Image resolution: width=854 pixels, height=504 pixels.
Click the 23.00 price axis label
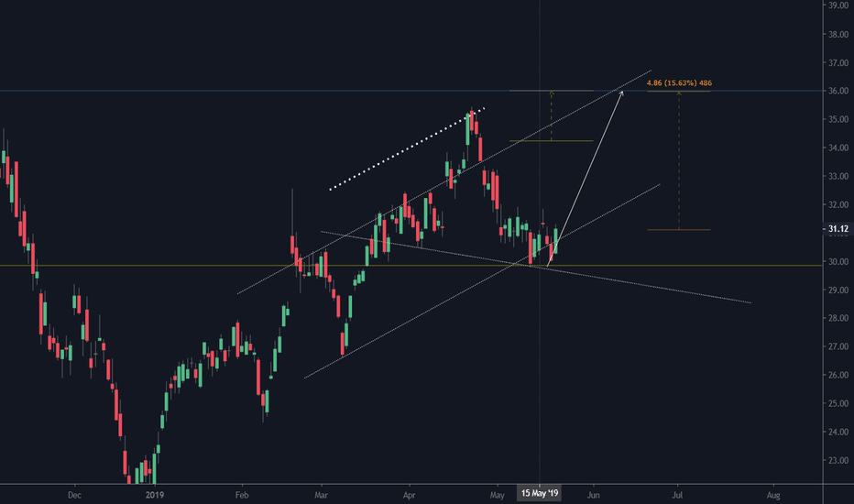[x=838, y=460]
